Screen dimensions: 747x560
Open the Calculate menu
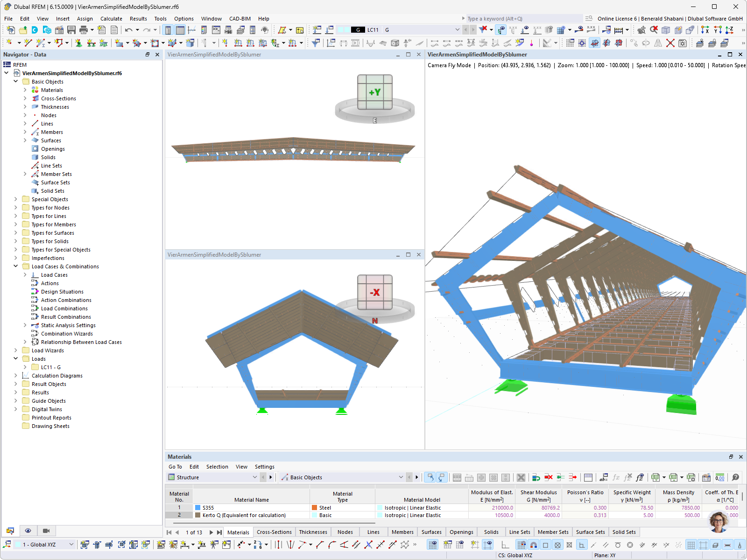(111, 19)
